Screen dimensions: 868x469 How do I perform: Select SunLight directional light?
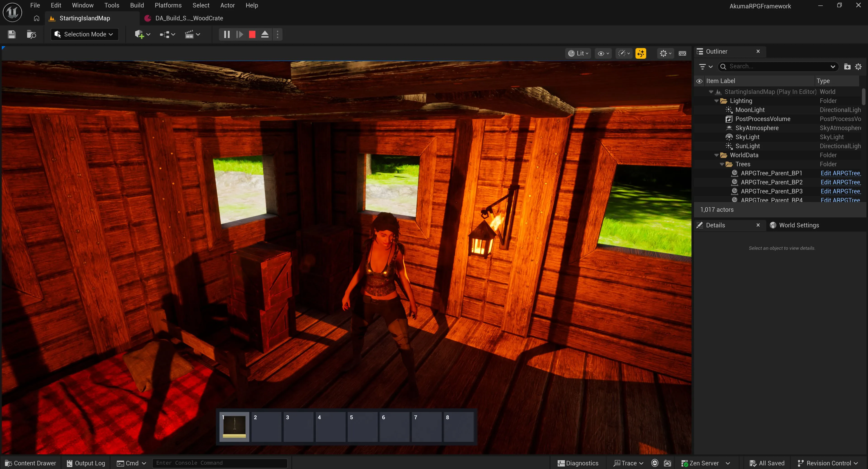[x=747, y=146]
